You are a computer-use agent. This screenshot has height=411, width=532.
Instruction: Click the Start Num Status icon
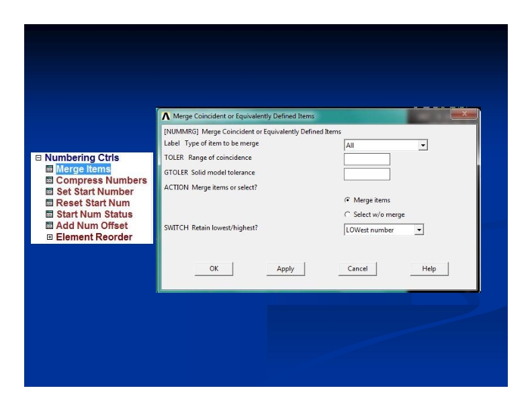(x=49, y=215)
